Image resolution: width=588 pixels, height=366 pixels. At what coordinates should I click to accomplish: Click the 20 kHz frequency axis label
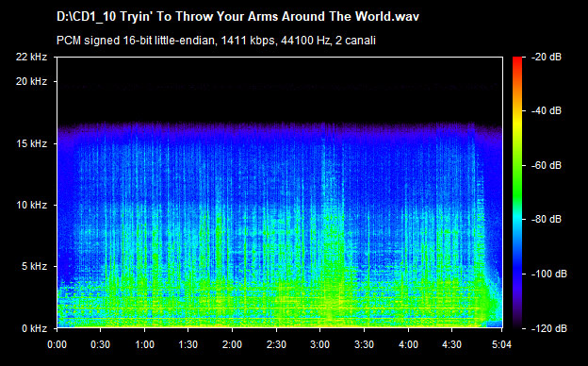[x=31, y=81]
